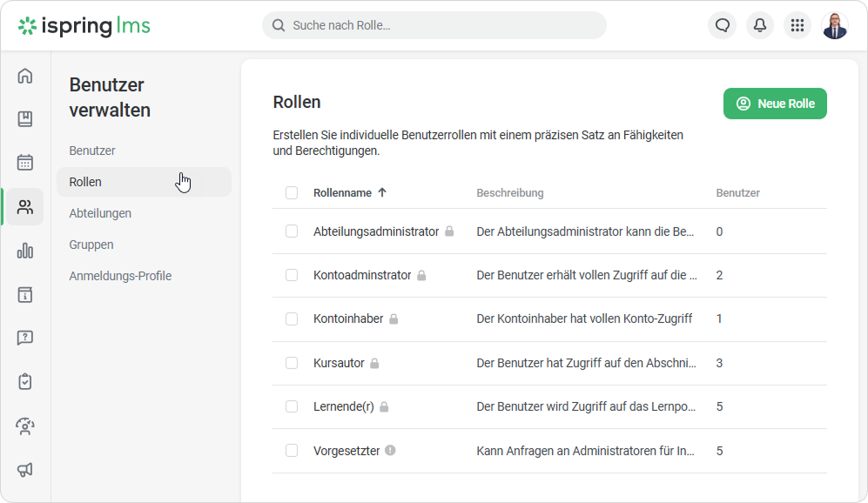Viewport: 868px width, 503px height.
Task: Check the Kursautor row checkbox
Action: click(x=292, y=363)
